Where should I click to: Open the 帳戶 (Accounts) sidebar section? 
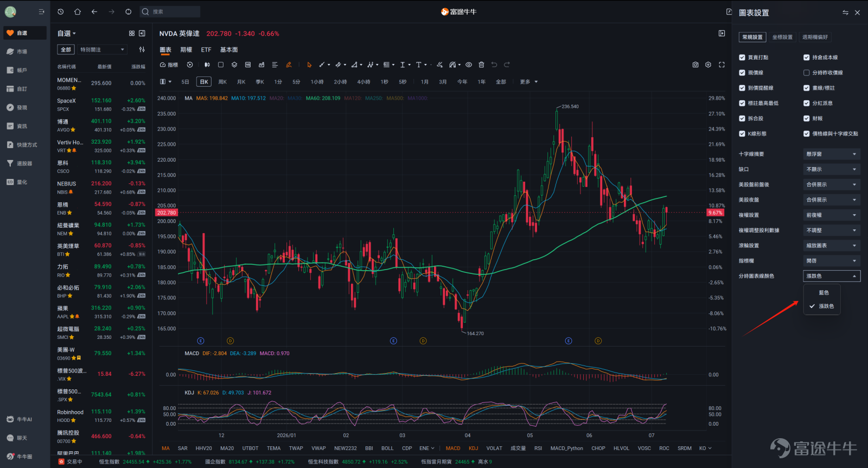pyautogui.click(x=25, y=70)
